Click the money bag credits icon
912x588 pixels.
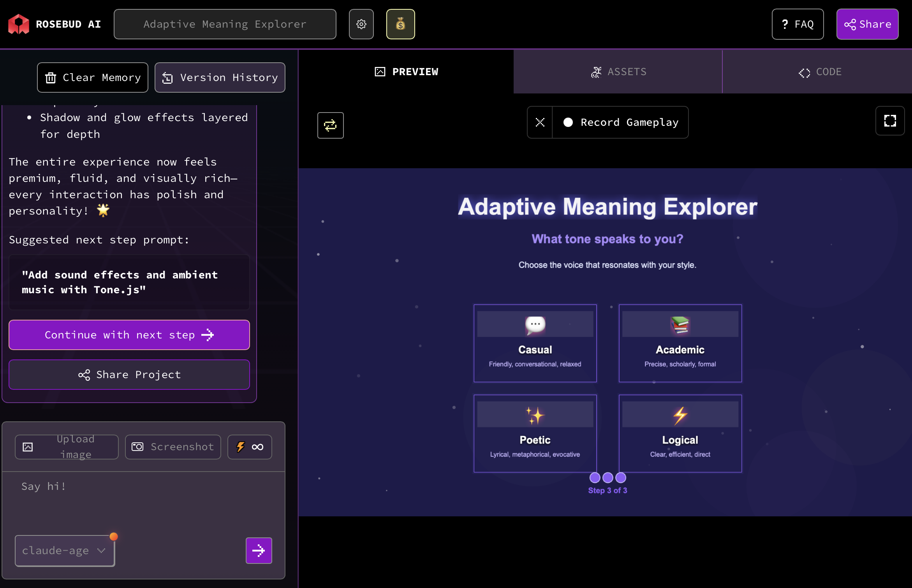[x=400, y=24]
